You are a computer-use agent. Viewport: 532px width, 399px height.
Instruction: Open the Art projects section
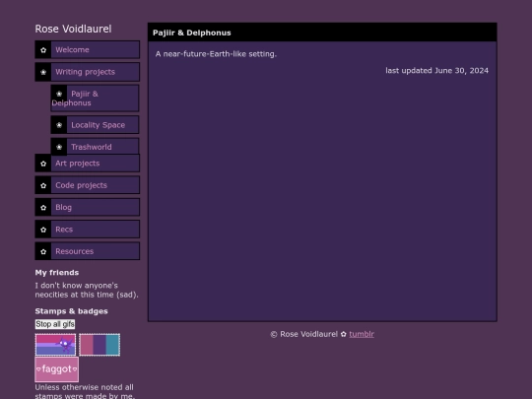88,164
